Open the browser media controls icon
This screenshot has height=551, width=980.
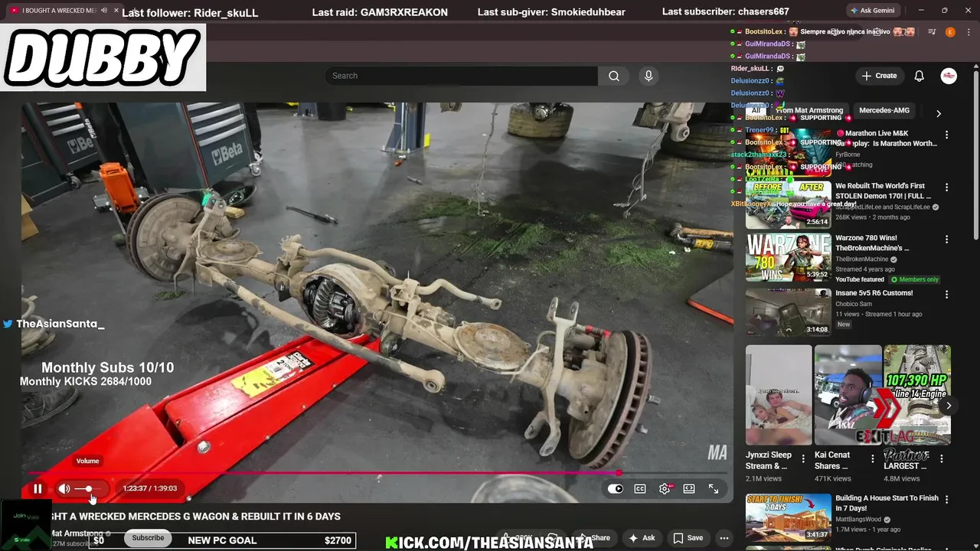[x=932, y=32]
